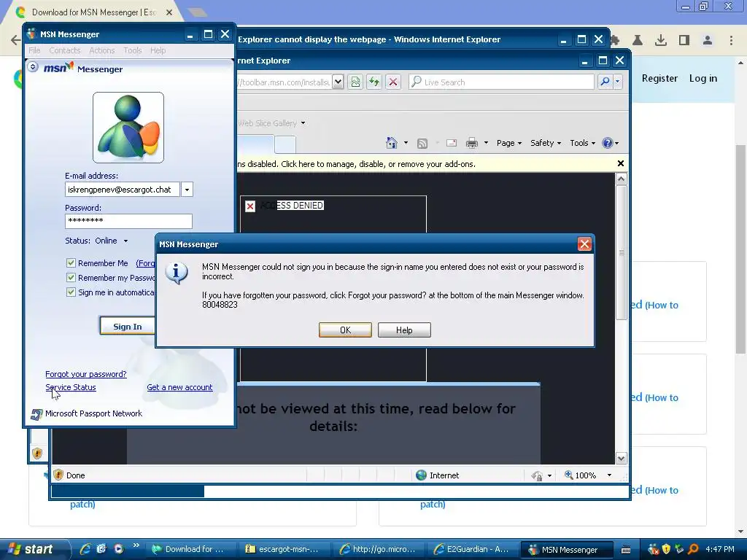This screenshot has width=747, height=560.
Task: Click the Chrome side panel icon
Action: pyautogui.click(x=684, y=41)
